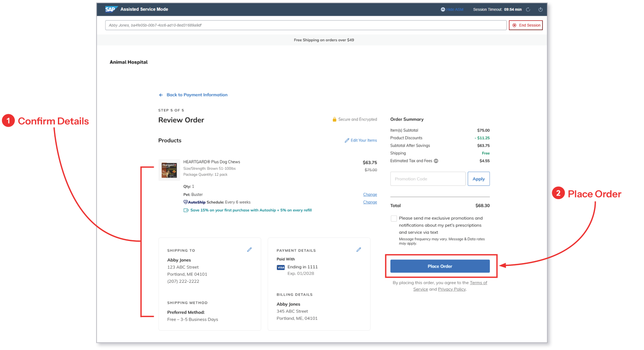Open the Privacy Policy link

click(x=452, y=289)
